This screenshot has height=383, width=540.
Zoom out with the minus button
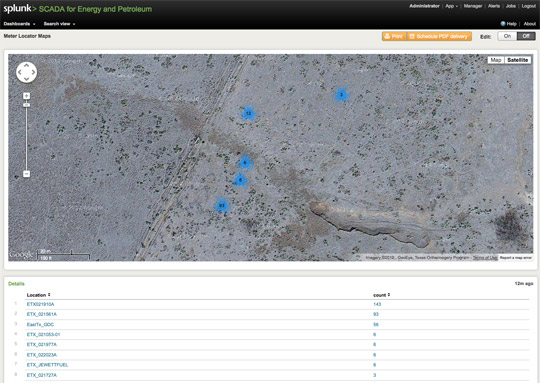(27, 174)
